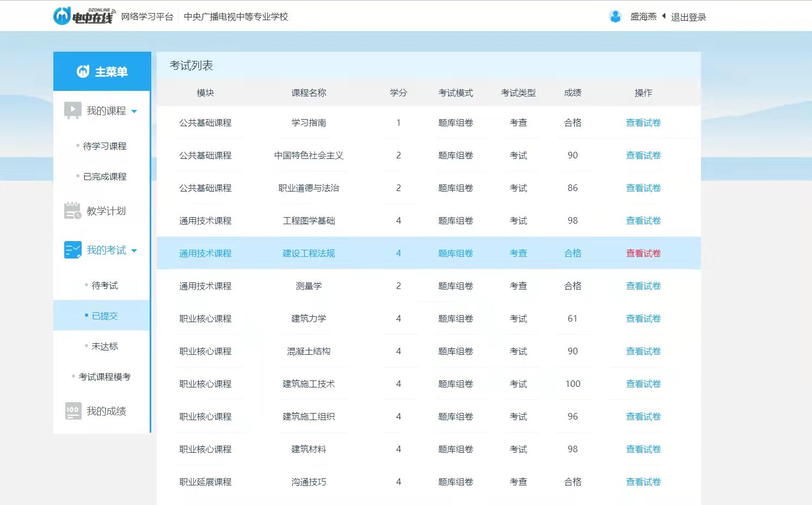The image size is (812, 505).
Task: Click the 我的课程 play icon
Action: [72, 110]
